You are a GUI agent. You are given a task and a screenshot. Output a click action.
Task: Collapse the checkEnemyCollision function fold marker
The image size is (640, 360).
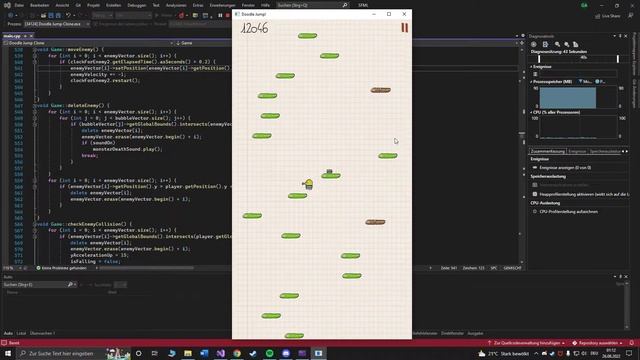coord(35,224)
